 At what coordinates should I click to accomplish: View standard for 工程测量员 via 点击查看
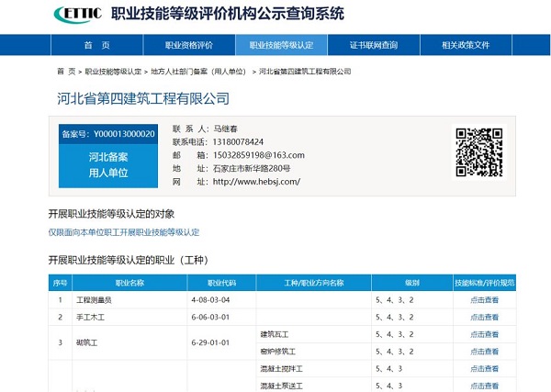[484, 300]
